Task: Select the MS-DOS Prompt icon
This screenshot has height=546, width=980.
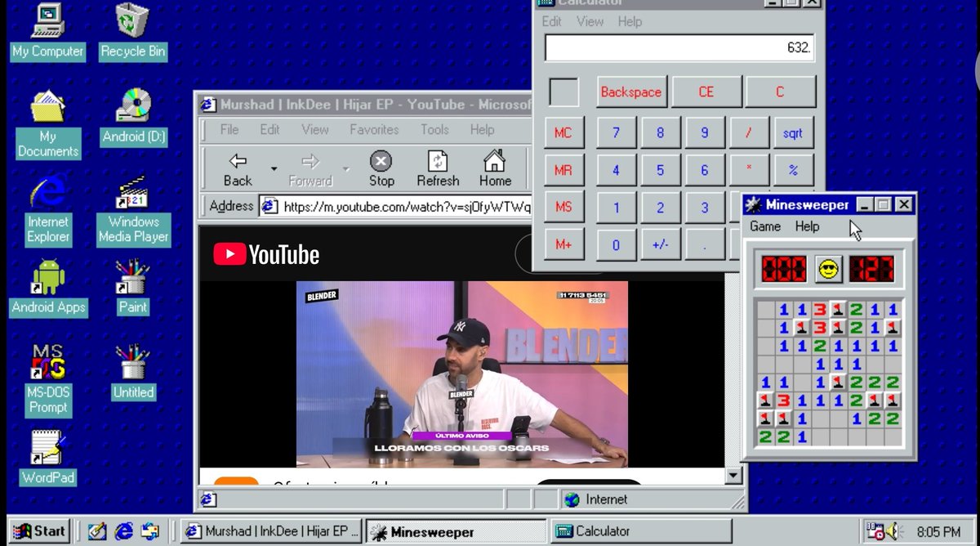Action: (47, 381)
